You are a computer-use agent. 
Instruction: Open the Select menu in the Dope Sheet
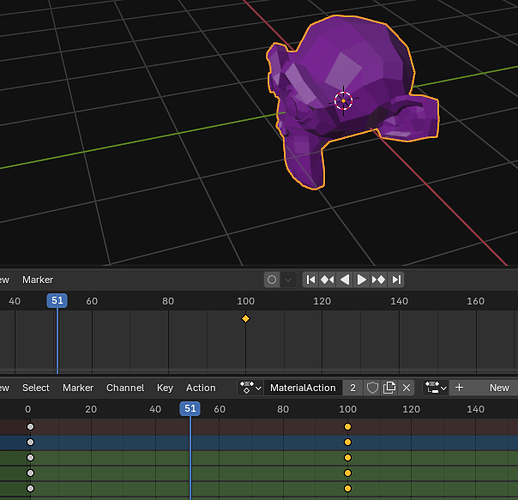(36, 388)
